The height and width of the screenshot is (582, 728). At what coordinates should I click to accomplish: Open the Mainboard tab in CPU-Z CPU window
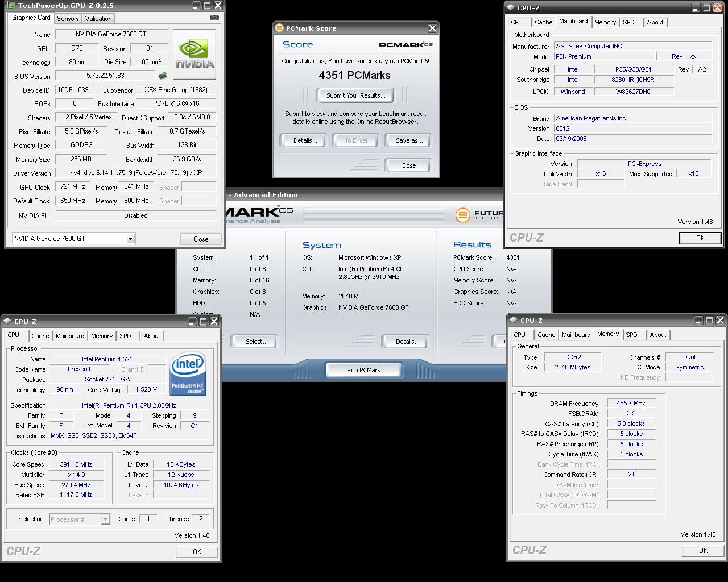pos(70,336)
